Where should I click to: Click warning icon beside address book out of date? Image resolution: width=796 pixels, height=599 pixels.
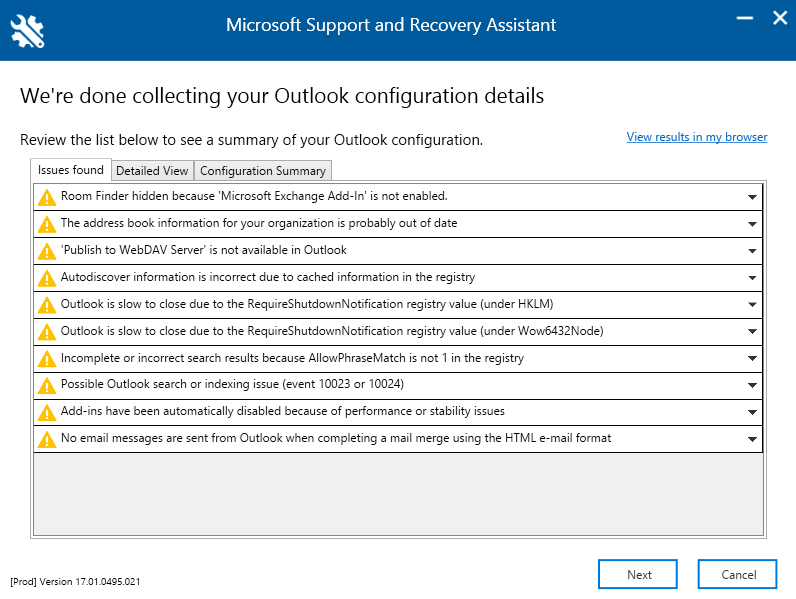point(47,224)
